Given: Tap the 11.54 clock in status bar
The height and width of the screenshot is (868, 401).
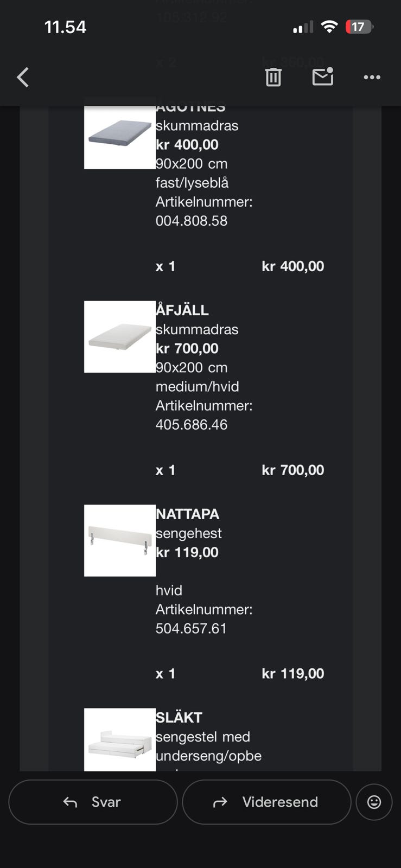Looking at the screenshot, I should [65, 27].
